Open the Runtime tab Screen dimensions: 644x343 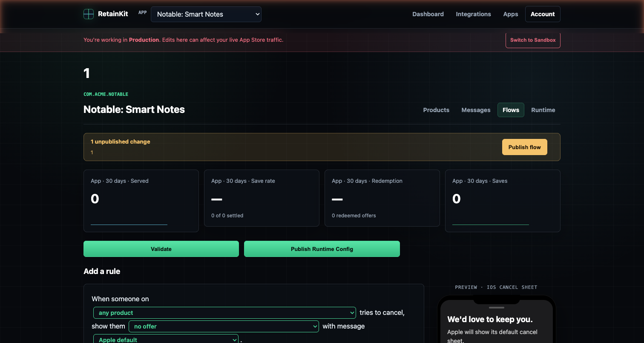coord(543,110)
